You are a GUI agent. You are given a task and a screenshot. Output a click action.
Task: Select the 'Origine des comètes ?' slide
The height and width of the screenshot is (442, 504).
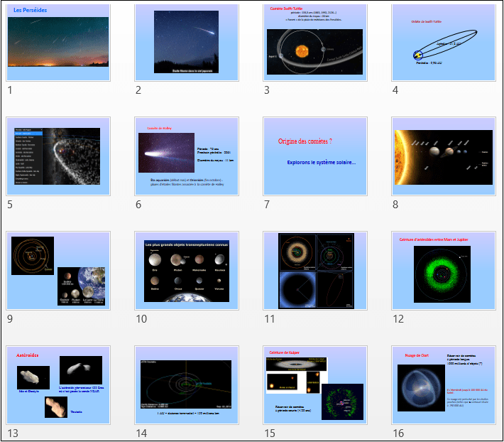pos(315,156)
